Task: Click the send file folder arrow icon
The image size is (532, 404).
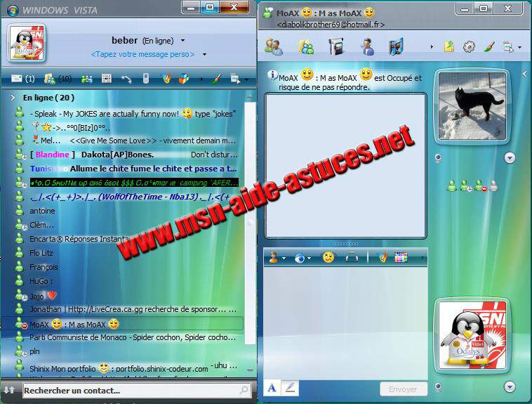Action: [x=449, y=46]
